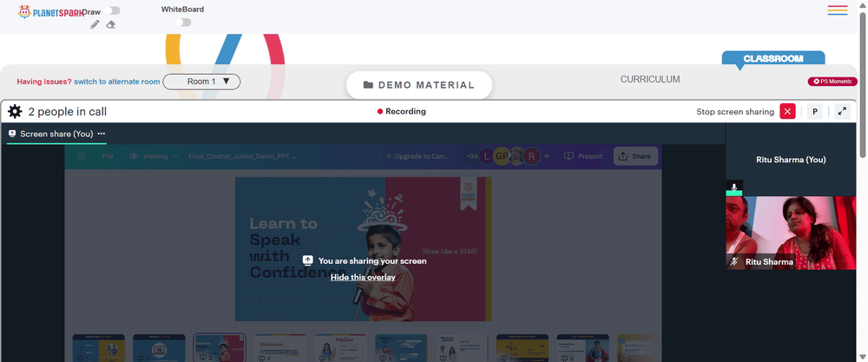Click the muted mic icon beside Ritu Sharma
This screenshot has height=362, width=868.
point(734,262)
